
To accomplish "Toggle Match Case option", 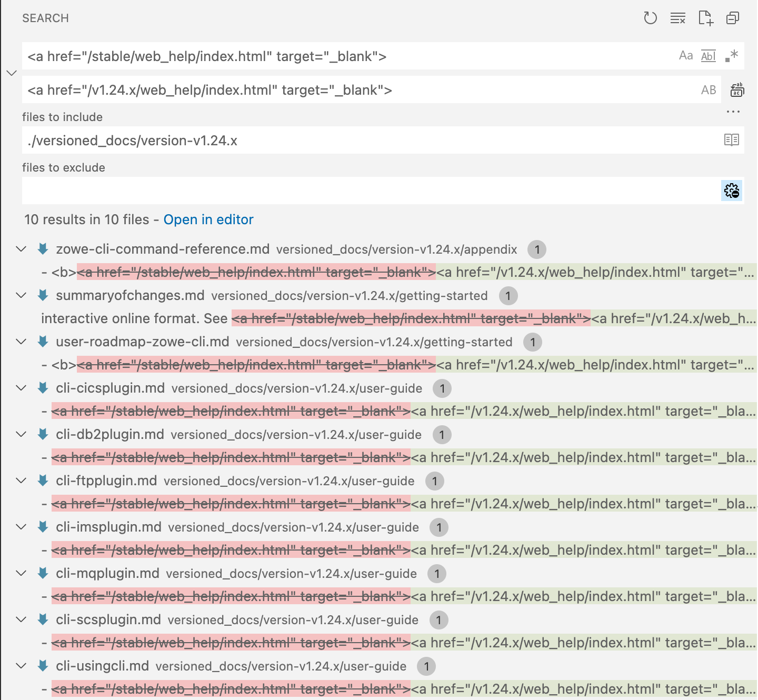I will coord(686,56).
